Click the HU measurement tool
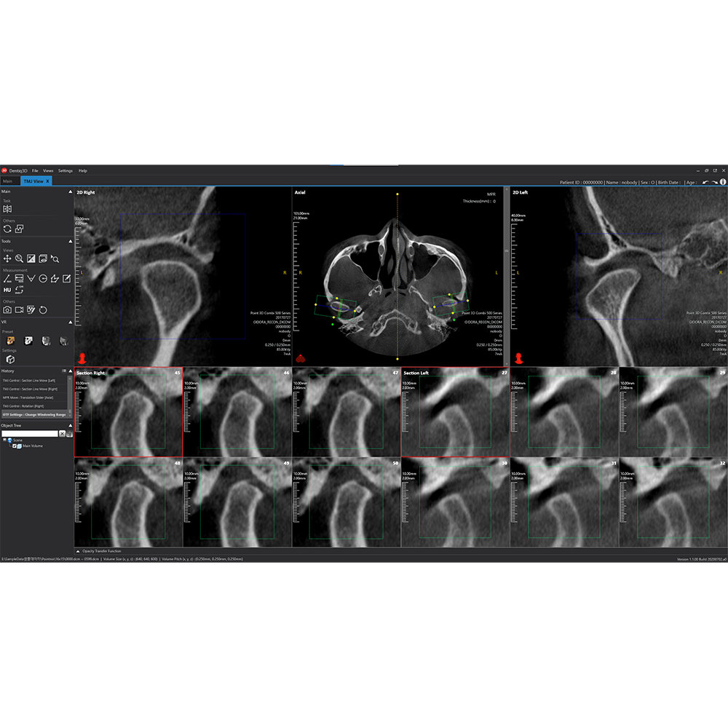This screenshot has height=728, width=728. [x=7, y=290]
